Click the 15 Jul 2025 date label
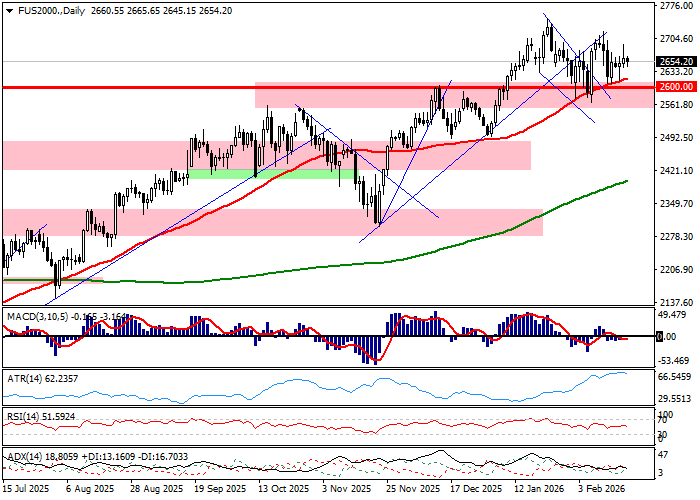This screenshot has width=700, height=500. [28, 491]
